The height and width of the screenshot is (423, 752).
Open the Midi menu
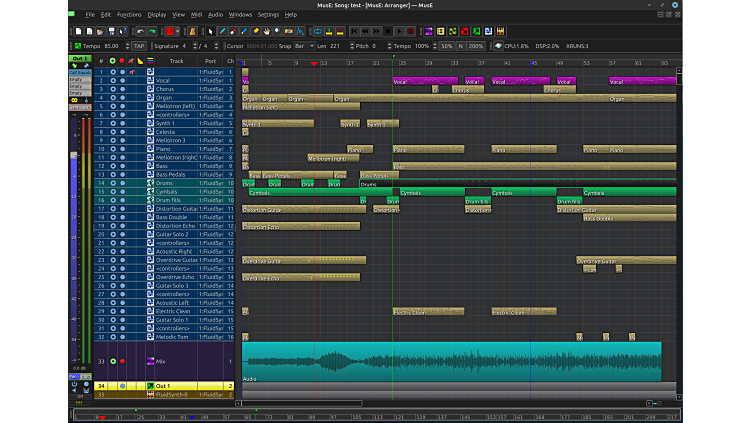tap(195, 15)
